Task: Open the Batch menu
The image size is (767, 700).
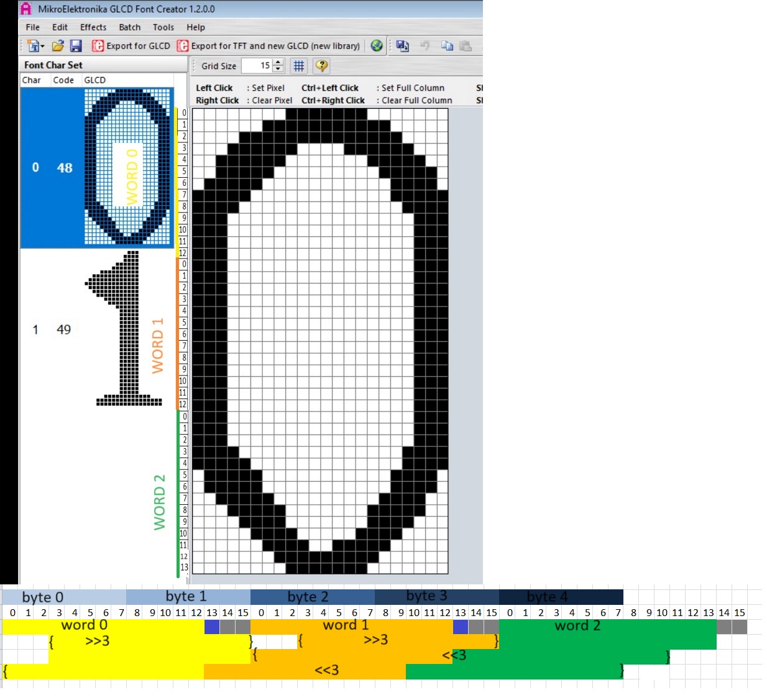Action: (x=130, y=27)
